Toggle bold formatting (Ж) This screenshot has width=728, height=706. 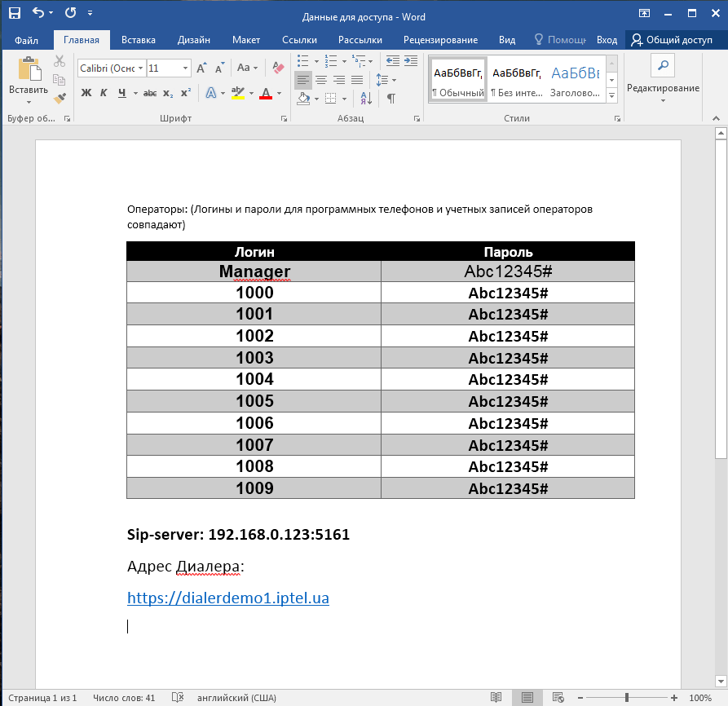click(86, 93)
